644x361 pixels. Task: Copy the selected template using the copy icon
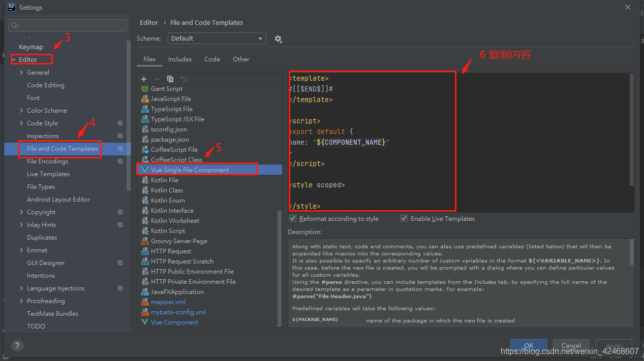(170, 79)
